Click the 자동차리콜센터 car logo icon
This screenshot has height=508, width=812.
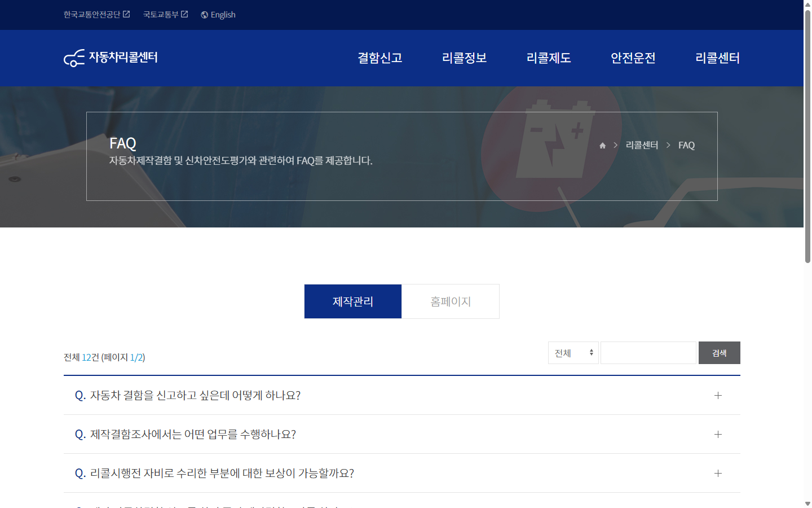[74, 58]
